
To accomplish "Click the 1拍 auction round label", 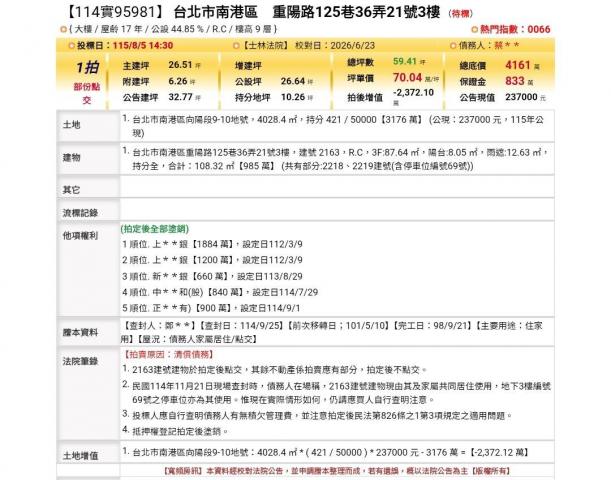I will click(x=87, y=68).
